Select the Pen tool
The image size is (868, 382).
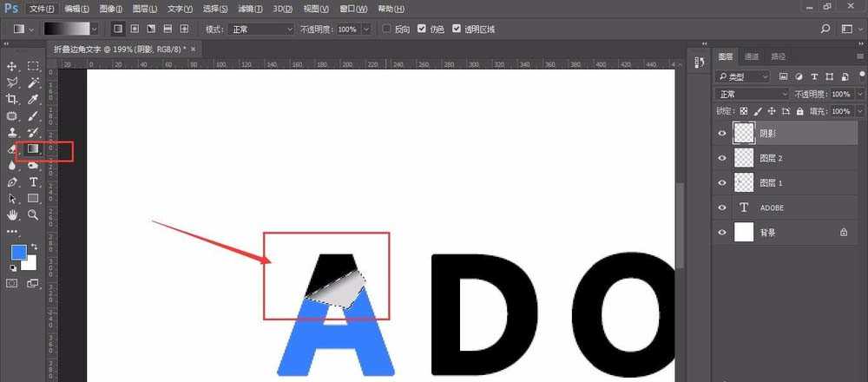pyautogui.click(x=11, y=181)
